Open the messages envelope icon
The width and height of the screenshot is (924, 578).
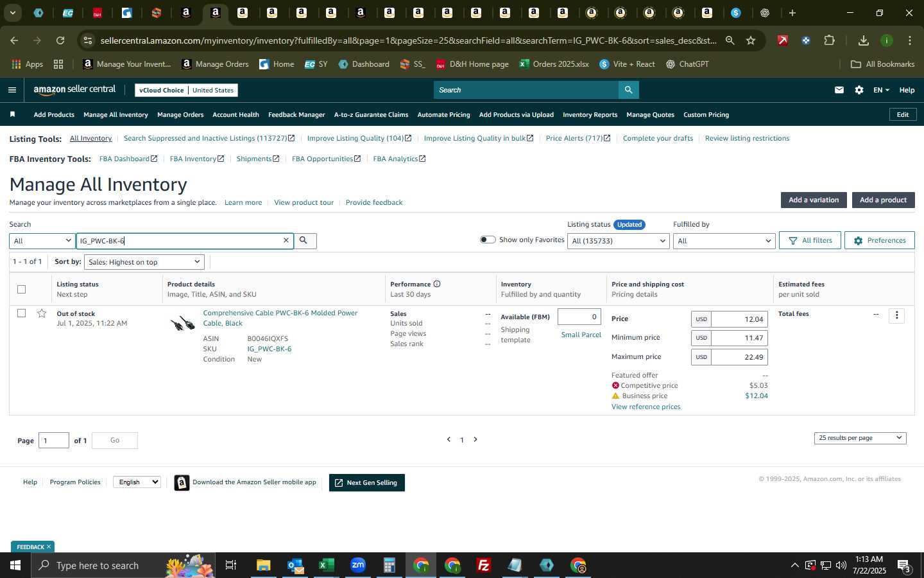pyautogui.click(x=839, y=90)
